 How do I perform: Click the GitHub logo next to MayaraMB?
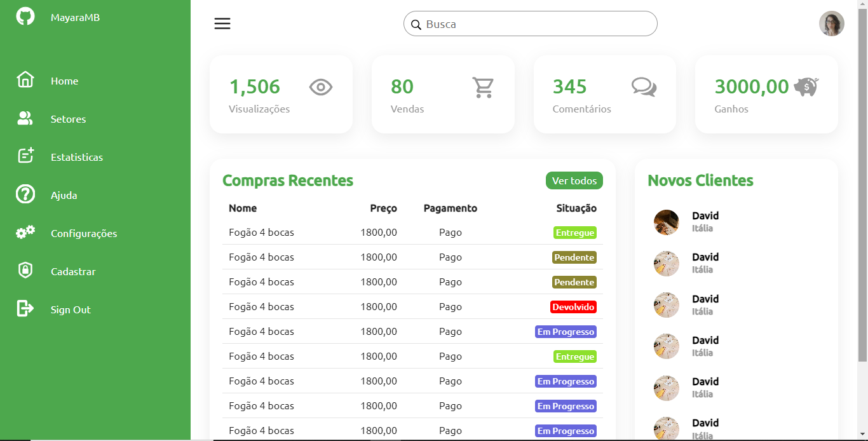pos(25,15)
